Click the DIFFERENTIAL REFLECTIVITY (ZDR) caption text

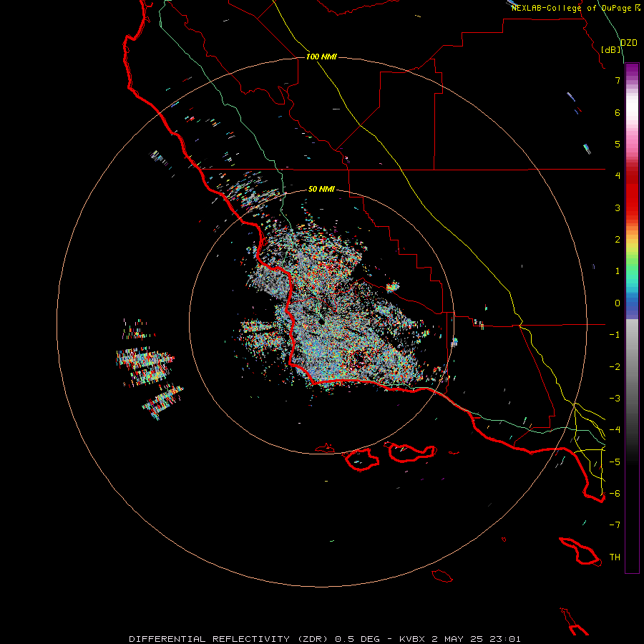(x=229, y=639)
